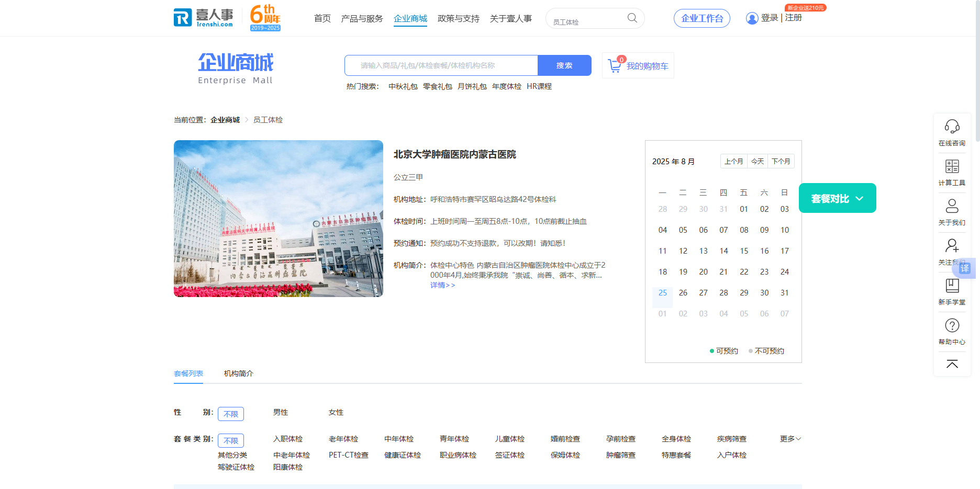Open 政策与支持 menu
980x489 pixels.
[x=459, y=18]
